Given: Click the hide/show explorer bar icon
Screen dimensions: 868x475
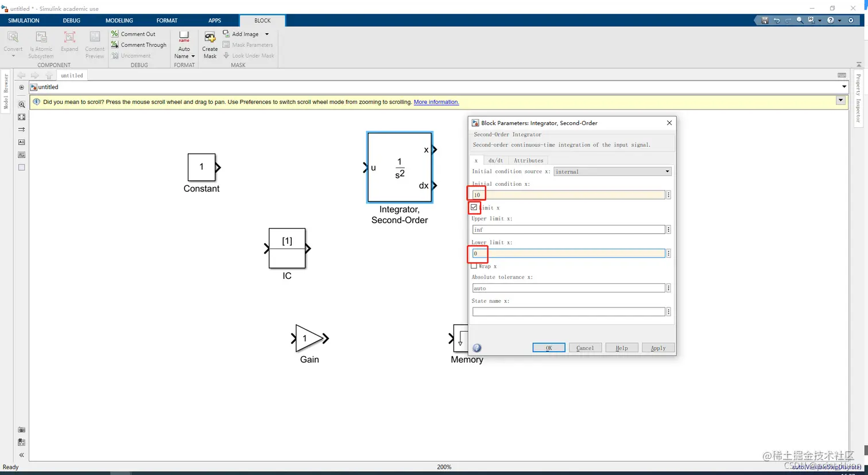Looking at the screenshot, I should pyautogui.click(x=21, y=87).
